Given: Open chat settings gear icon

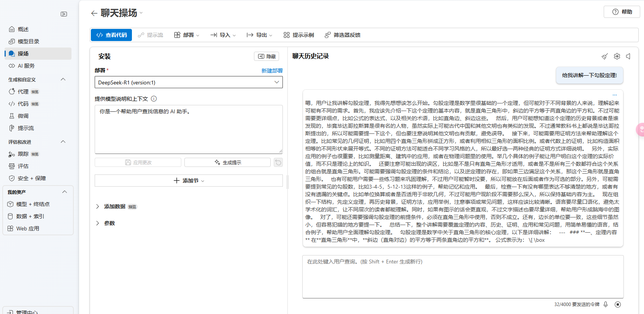Looking at the screenshot, I should pos(617,56).
